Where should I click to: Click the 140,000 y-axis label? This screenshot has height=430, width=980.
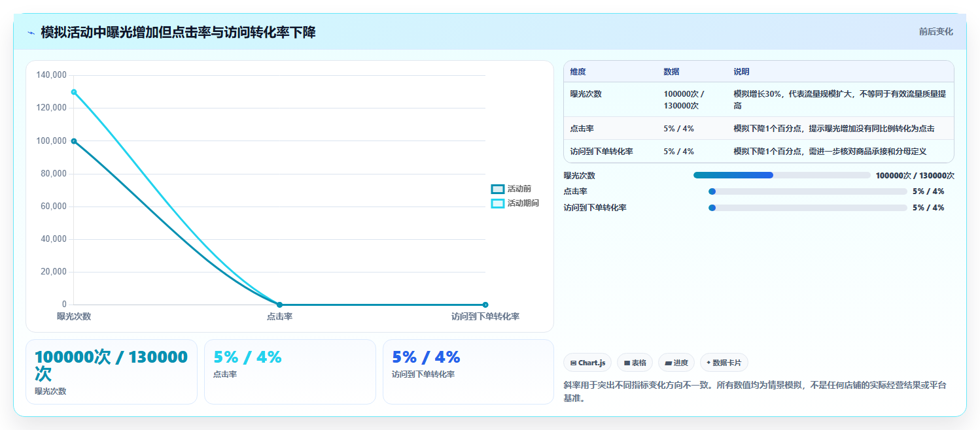coord(52,75)
